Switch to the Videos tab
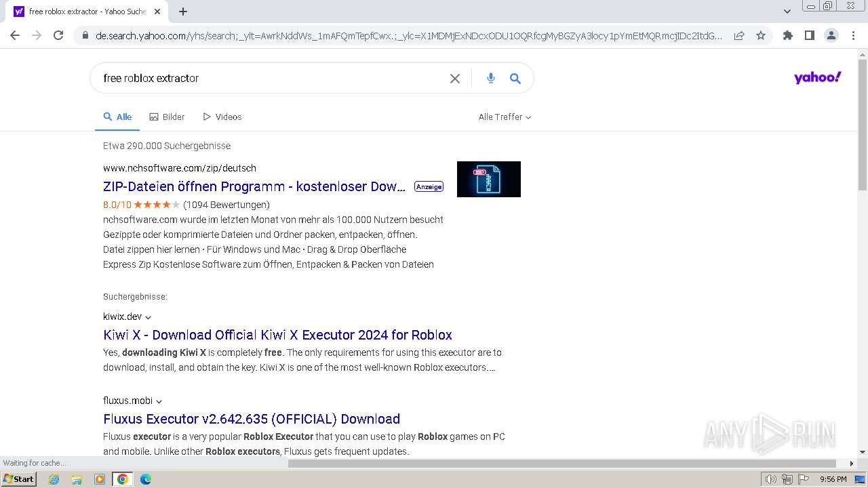This screenshot has height=488, width=868. tap(222, 117)
